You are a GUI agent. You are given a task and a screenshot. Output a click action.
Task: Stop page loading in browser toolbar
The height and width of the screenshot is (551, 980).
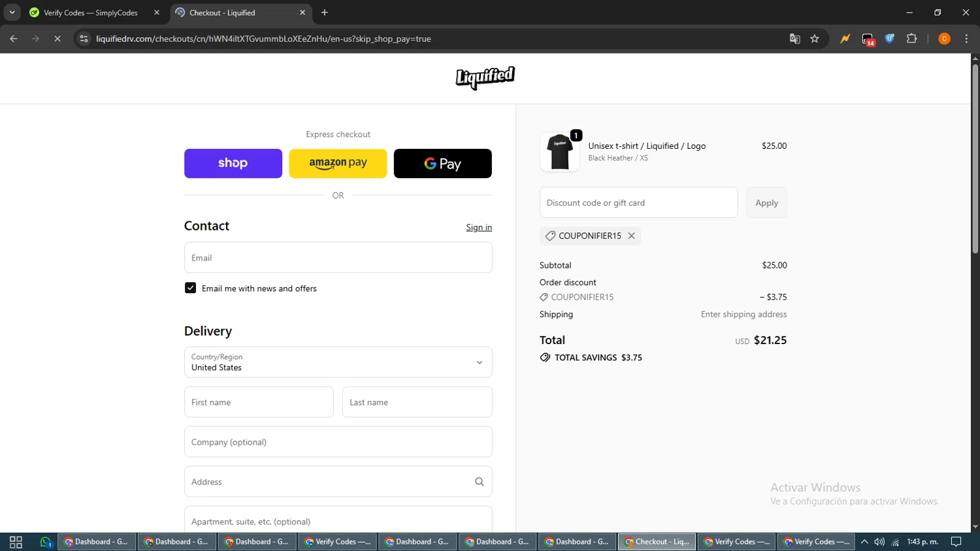tap(57, 39)
